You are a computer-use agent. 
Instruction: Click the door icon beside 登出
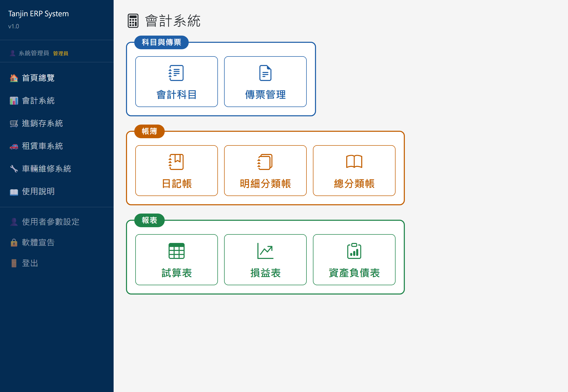click(14, 263)
